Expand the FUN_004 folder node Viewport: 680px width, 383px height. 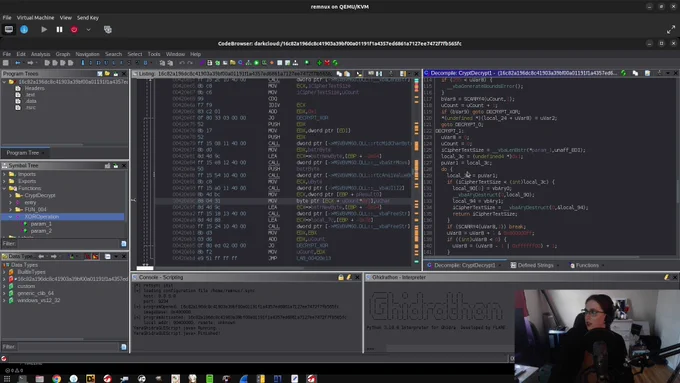click(11, 210)
